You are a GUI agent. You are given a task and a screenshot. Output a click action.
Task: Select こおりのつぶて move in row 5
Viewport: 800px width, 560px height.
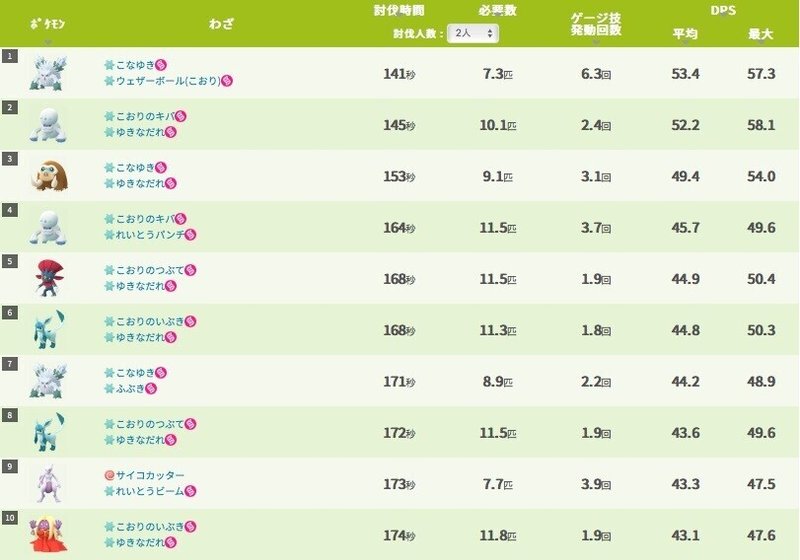tap(150, 270)
